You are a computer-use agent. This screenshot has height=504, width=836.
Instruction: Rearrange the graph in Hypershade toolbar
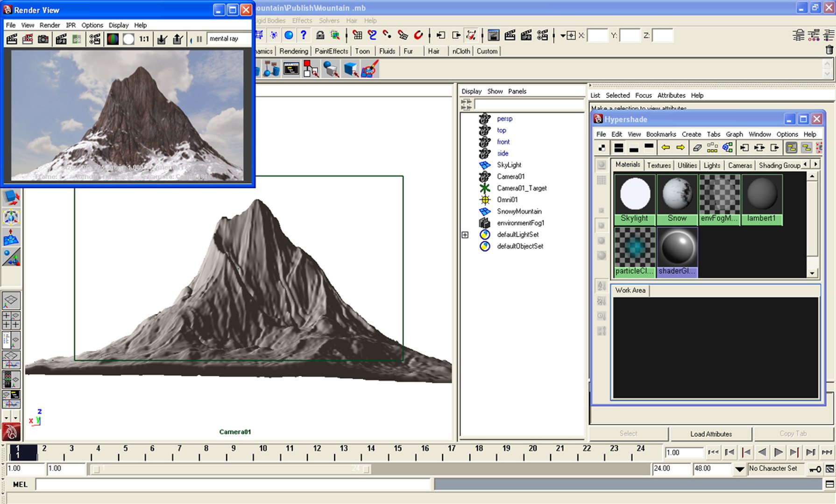[x=712, y=148]
